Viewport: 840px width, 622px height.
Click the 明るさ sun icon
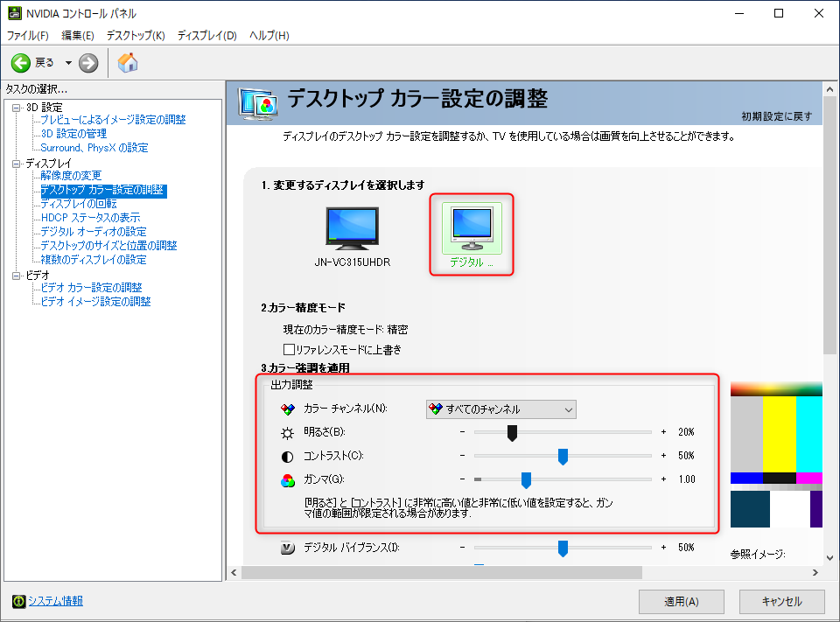[x=288, y=433]
